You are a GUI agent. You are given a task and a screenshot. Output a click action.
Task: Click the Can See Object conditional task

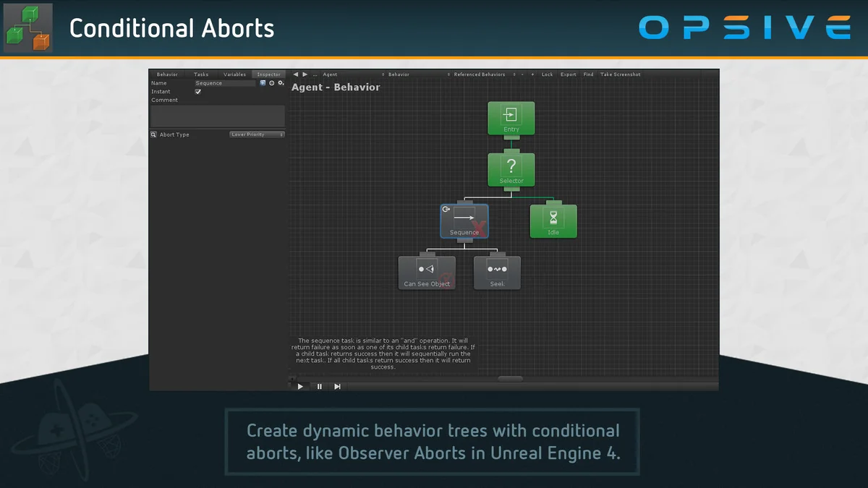point(427,272)
